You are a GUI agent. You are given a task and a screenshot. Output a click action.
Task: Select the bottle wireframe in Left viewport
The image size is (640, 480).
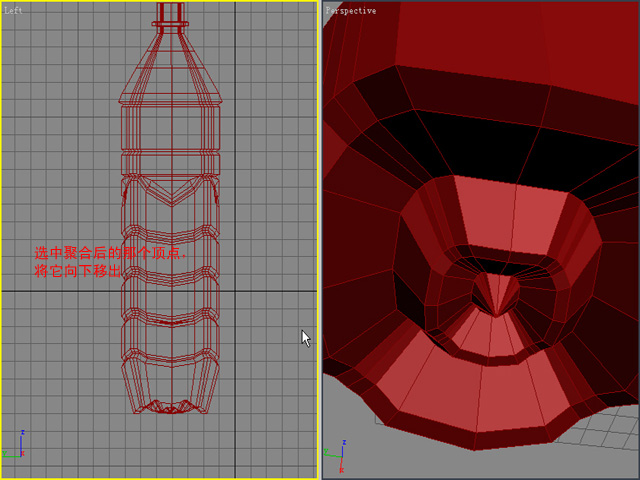(x=171, y=208)
